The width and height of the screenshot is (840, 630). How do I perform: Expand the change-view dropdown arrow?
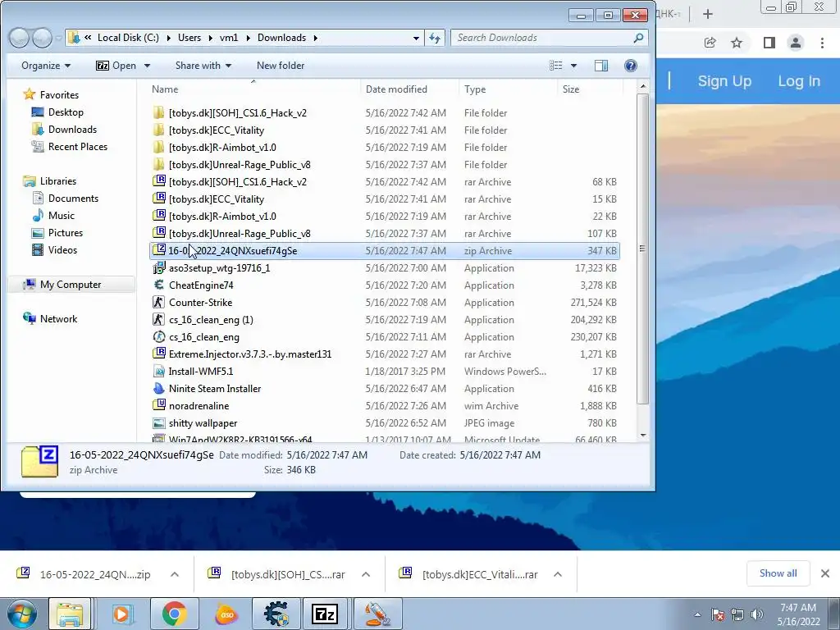pyautogui.click(x=573, y=66)
